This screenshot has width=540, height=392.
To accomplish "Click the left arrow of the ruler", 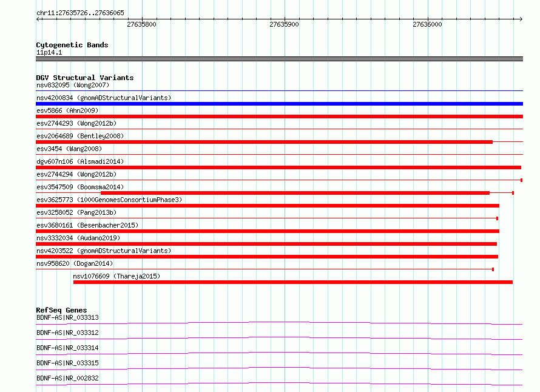I will point(38,19).
